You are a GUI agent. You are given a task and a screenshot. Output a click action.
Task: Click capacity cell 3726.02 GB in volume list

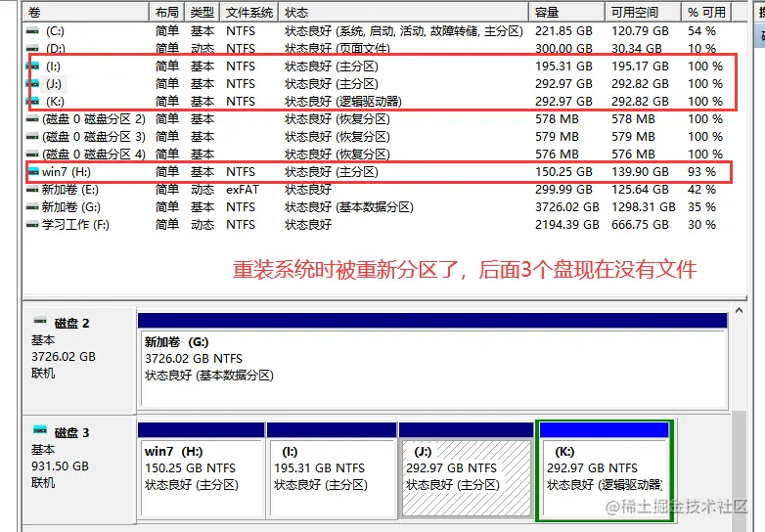point(567,207)
